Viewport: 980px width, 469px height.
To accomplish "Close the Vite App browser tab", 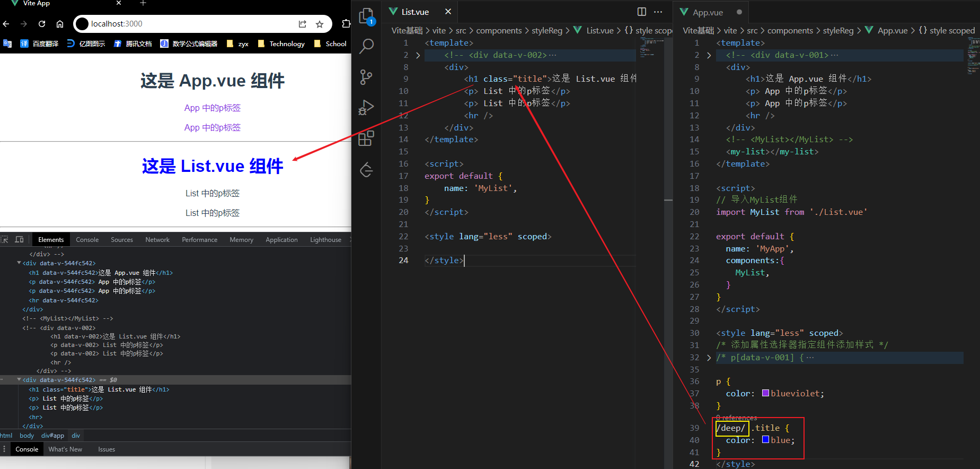I will 119,3.
